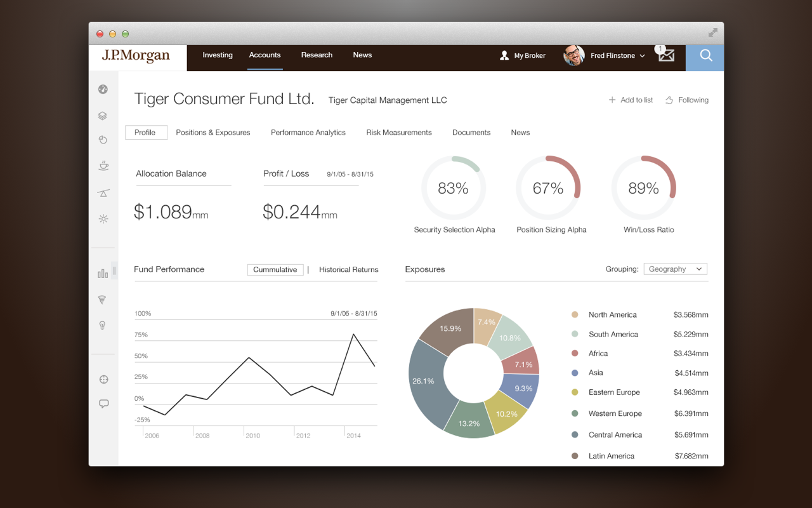Open the Documents tab
812x508 pixels.
pyautogui.click(x=471, y=133)
